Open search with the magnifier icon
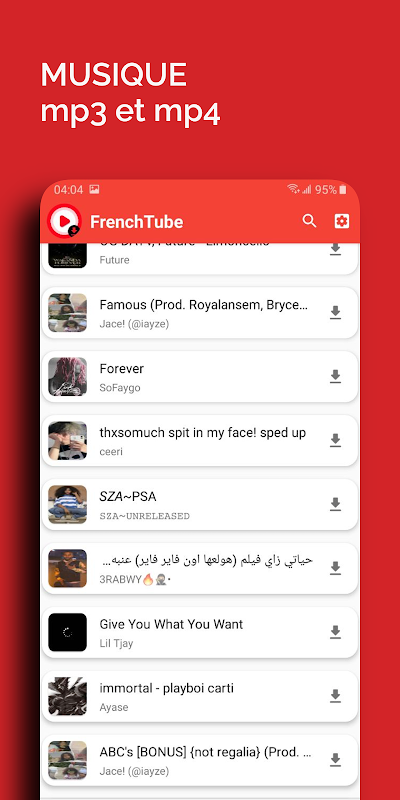400x800 pixels. click(309, 221)
